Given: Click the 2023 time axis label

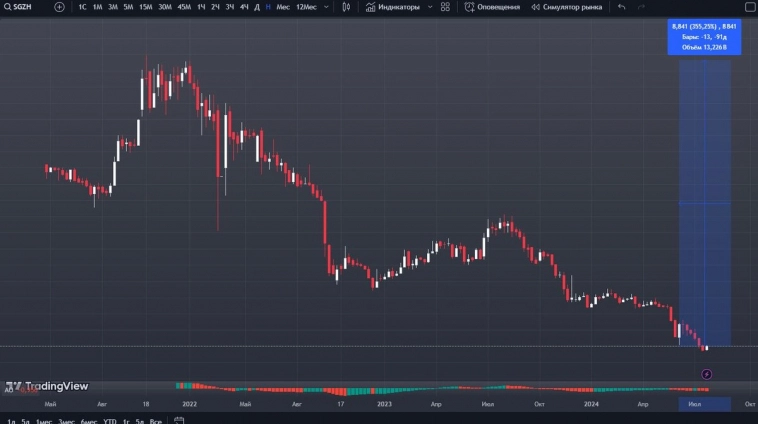Looking at the screenshot, I should coord(384,404).
